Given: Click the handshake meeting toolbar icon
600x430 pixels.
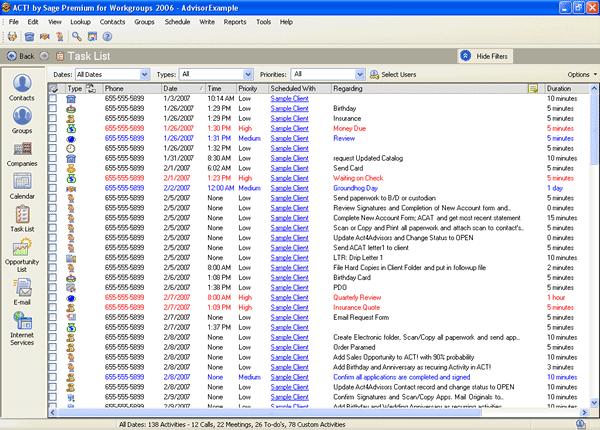Looking at the screenshot, I should (x=45, y=37).
